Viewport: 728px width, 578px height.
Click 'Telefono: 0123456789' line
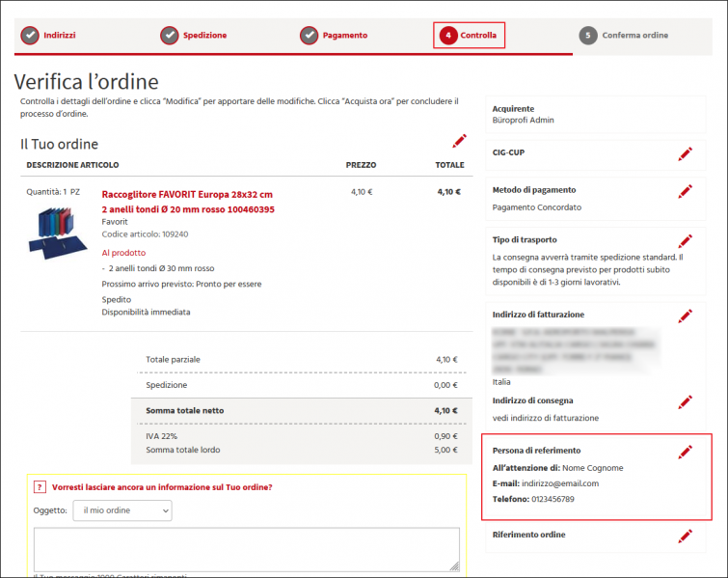[533, 500]
